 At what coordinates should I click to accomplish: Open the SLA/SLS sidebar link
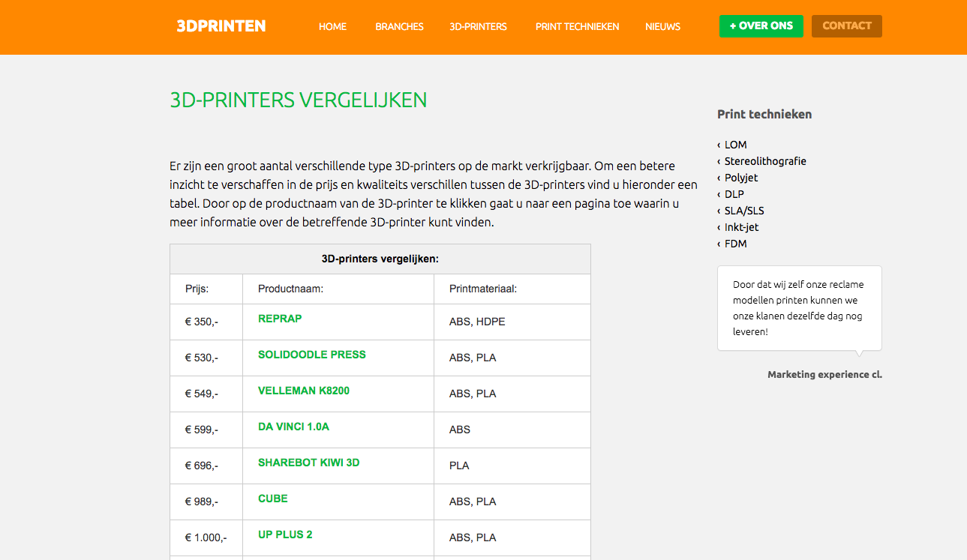point(744,211)
